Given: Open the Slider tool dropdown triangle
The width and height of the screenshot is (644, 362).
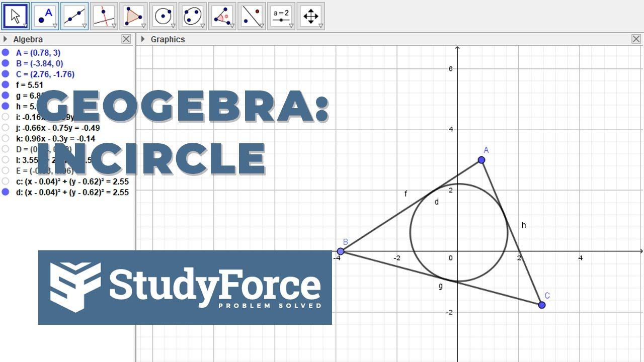Looking at the screenshot, I should [291, 26].
